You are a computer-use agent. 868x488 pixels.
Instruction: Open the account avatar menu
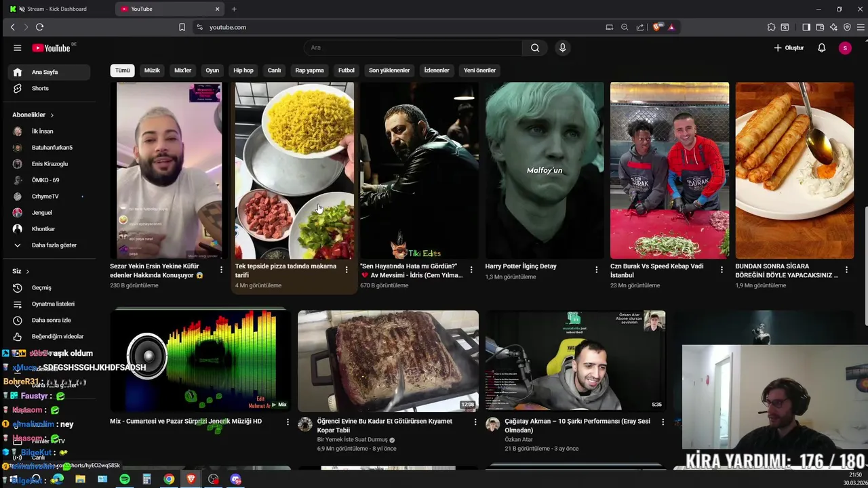845,47
